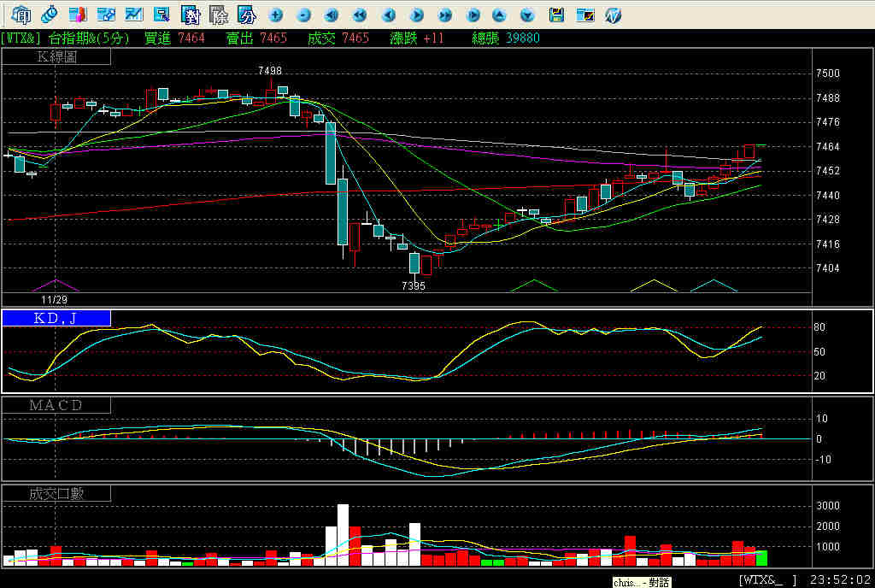The height and width of the screenshot is (588, 875).
Task: Zoom out with the minus button
Action: [303, 15]
